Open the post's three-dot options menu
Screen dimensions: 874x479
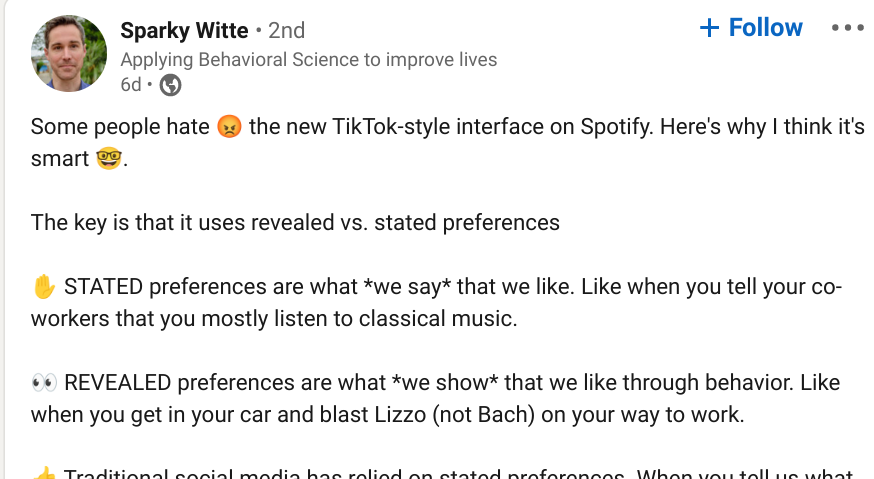(848, 27)
